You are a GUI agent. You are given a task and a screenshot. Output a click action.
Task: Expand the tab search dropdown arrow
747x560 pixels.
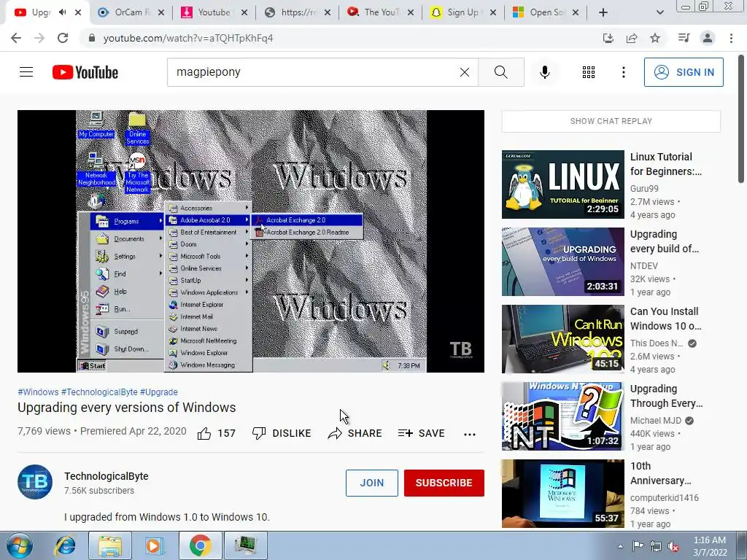coord(659,12)
